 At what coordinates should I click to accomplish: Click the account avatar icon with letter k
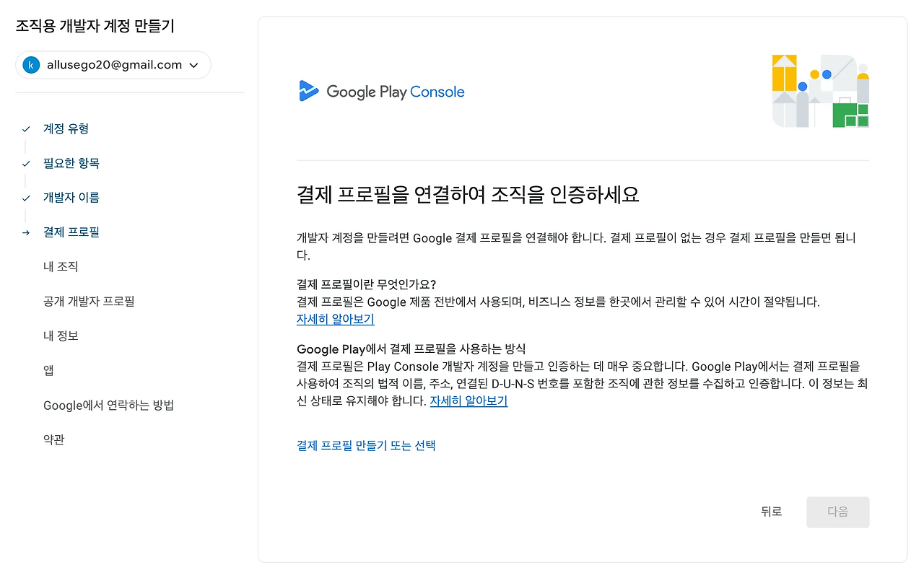(x=31, y=65)
